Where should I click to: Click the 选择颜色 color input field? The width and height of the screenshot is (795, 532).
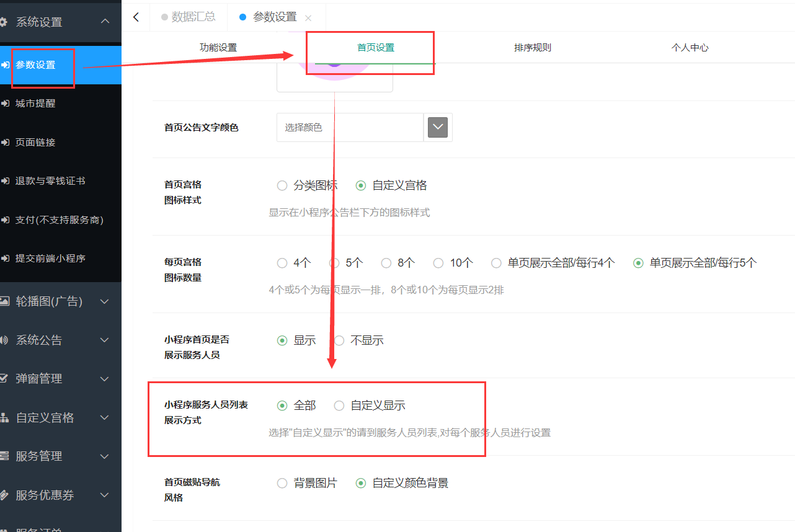tap(350, 127)
